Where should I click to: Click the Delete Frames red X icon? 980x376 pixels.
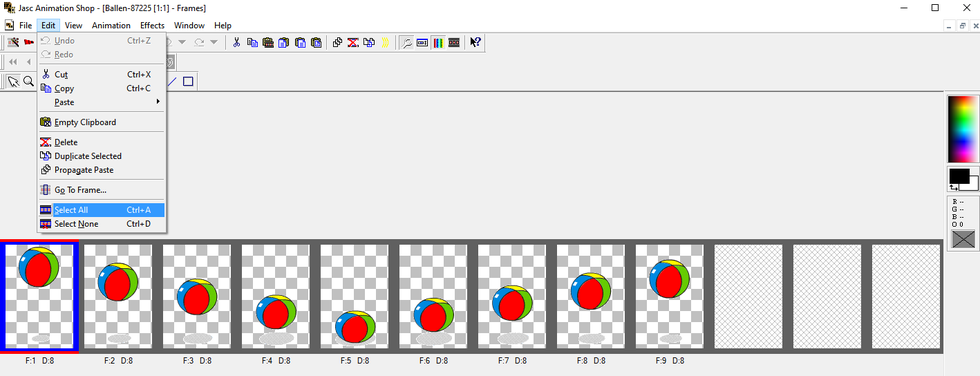353,42
